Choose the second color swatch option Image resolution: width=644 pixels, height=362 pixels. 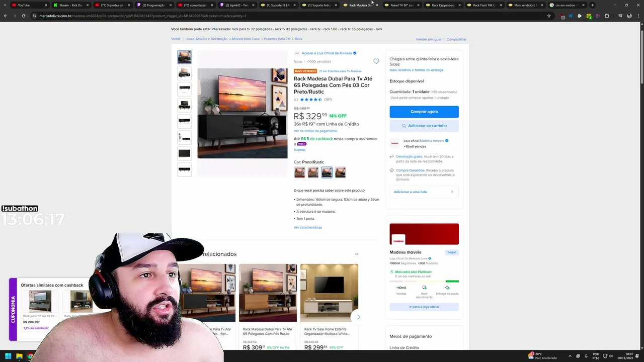(313, 172)
